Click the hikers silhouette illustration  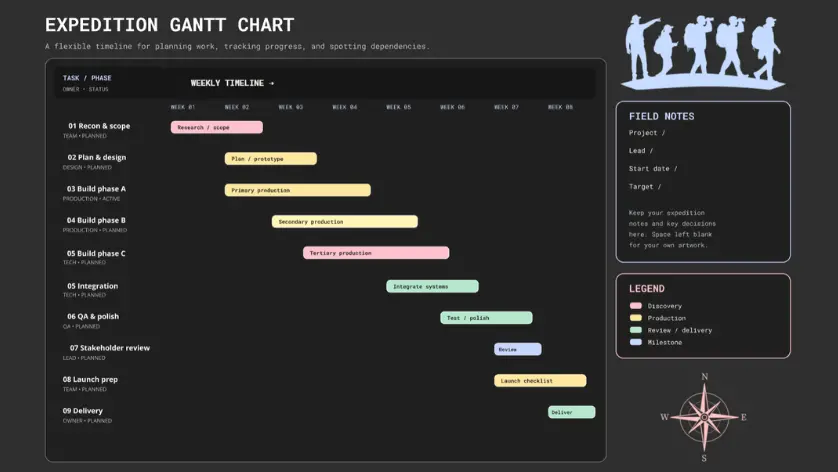tap(703, 52)
